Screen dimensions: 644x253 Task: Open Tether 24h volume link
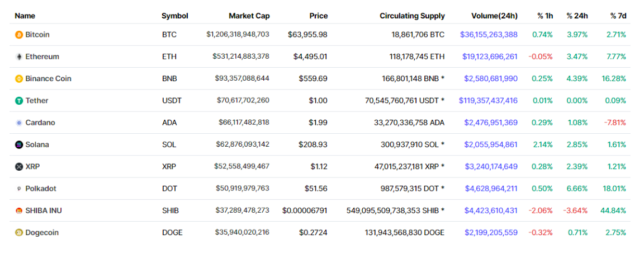487,101
